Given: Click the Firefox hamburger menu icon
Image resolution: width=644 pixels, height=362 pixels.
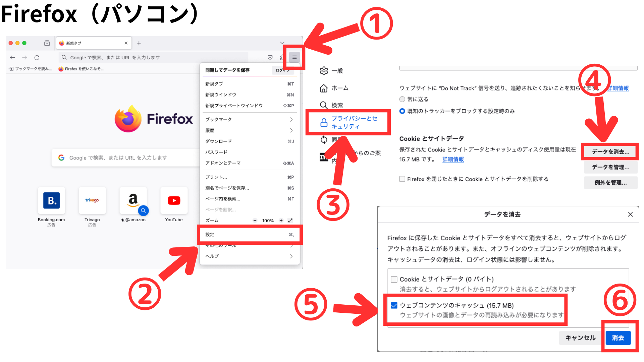Looking at the screenshot, I should click(x=294, y=57).
